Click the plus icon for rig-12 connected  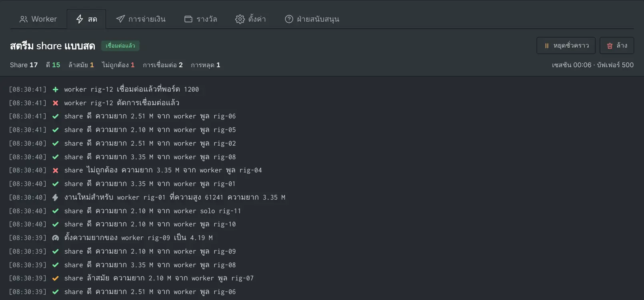click(56, 90)
